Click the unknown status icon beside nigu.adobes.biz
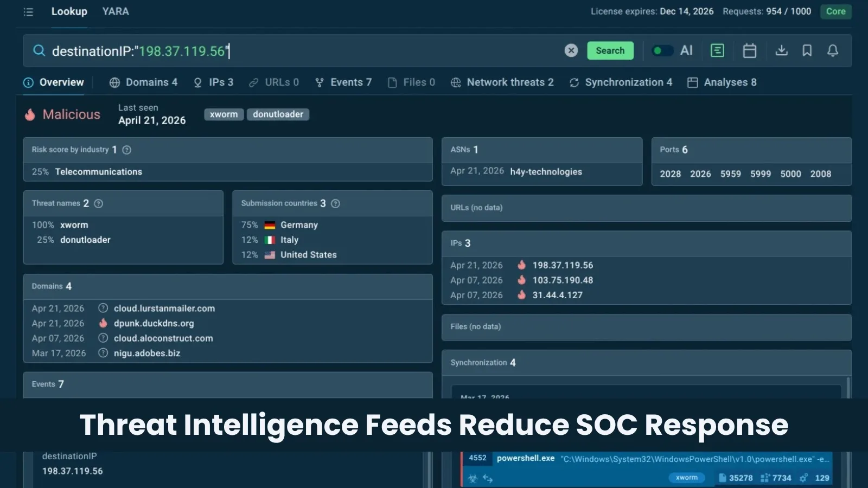 (103, 353)
